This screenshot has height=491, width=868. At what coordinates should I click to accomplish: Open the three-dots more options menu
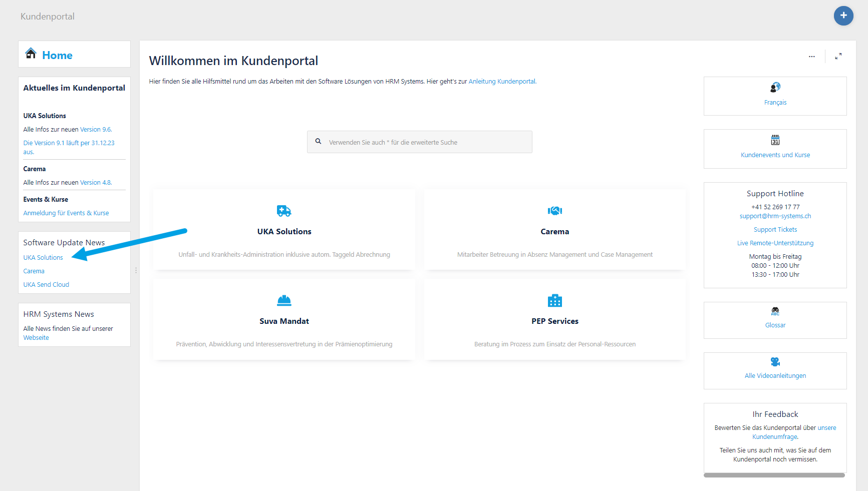[x=811, y=57]
